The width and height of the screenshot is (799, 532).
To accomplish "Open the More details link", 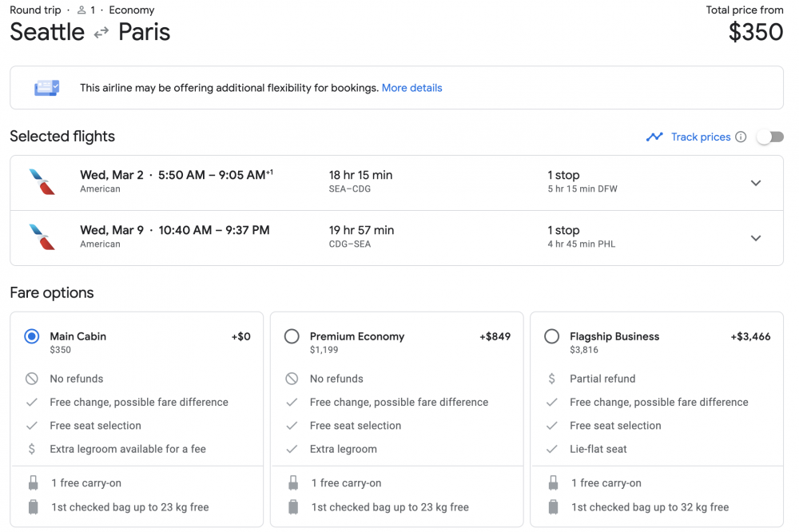I will pos(411,88).
